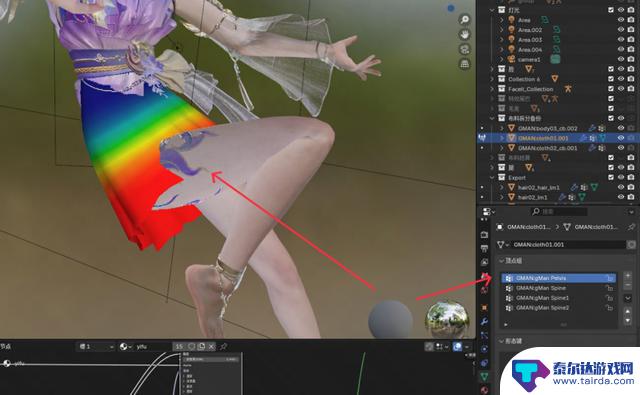Toggle the camera view icon in viewport
The height and width of the screenshot is (395, 640).
464,49
